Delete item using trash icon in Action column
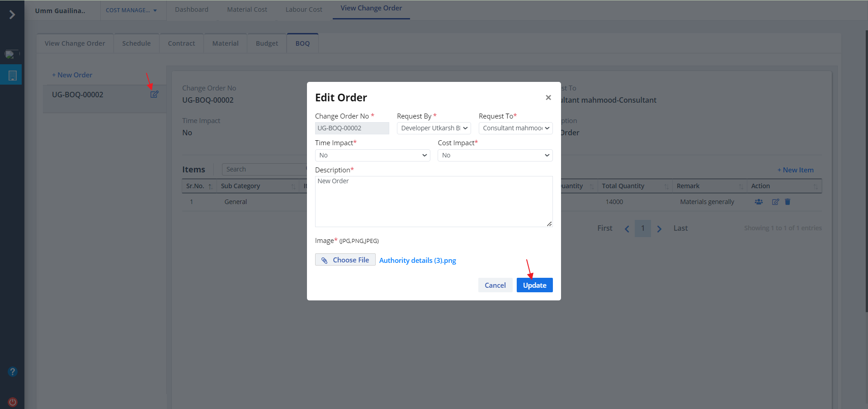Screen dimensions: 868x409 pos(788,202)
